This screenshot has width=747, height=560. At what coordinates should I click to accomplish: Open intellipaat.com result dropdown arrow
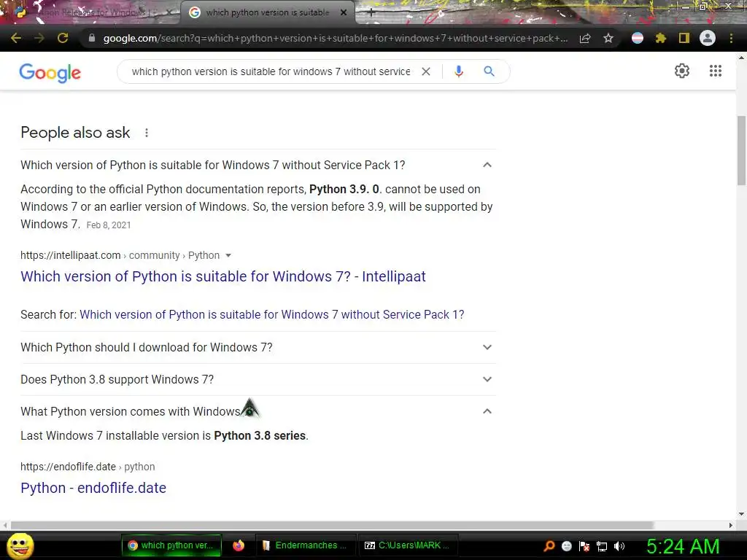click(x=228, y=255)
